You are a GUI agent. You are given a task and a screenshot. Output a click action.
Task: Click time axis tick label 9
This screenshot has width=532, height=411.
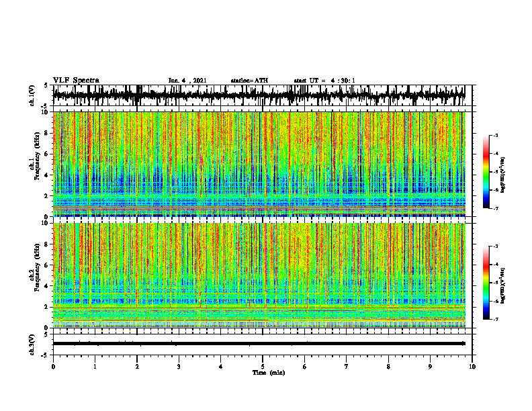[x=430, y=367]
